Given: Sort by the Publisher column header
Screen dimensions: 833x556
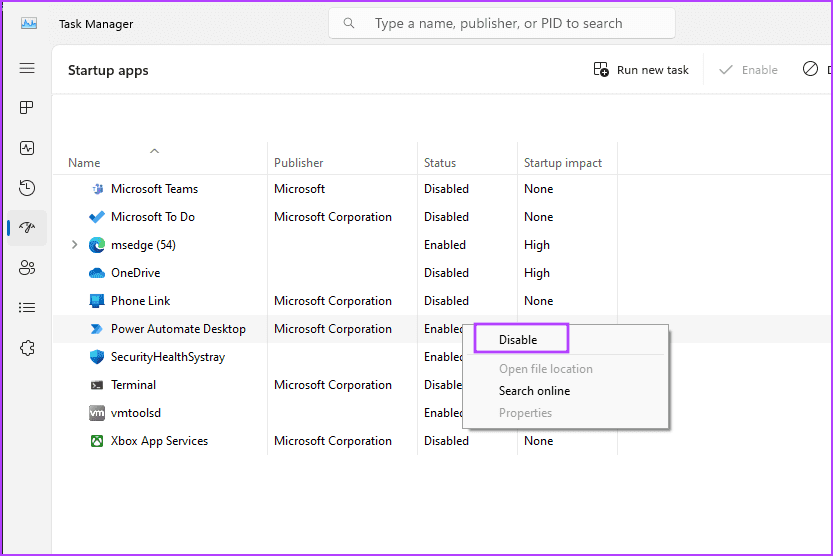Looking at the screenshot, I should point(299,163).
